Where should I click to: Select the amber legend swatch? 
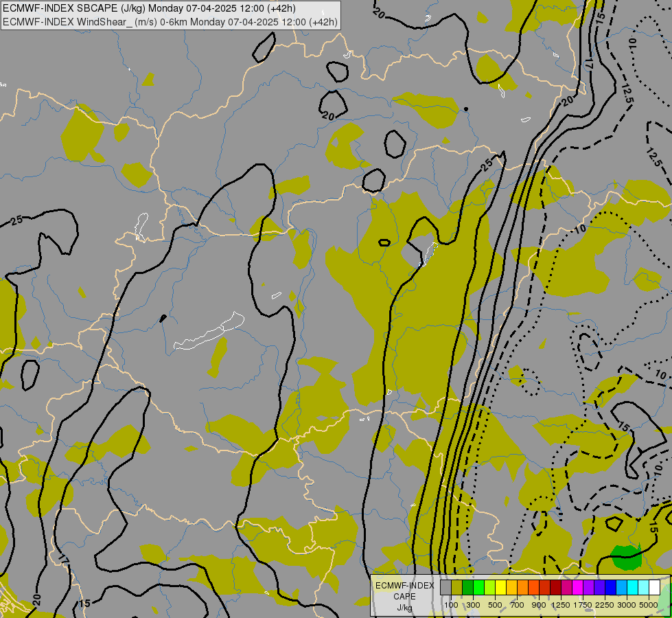pyautogui.click(x=511, y=587)
